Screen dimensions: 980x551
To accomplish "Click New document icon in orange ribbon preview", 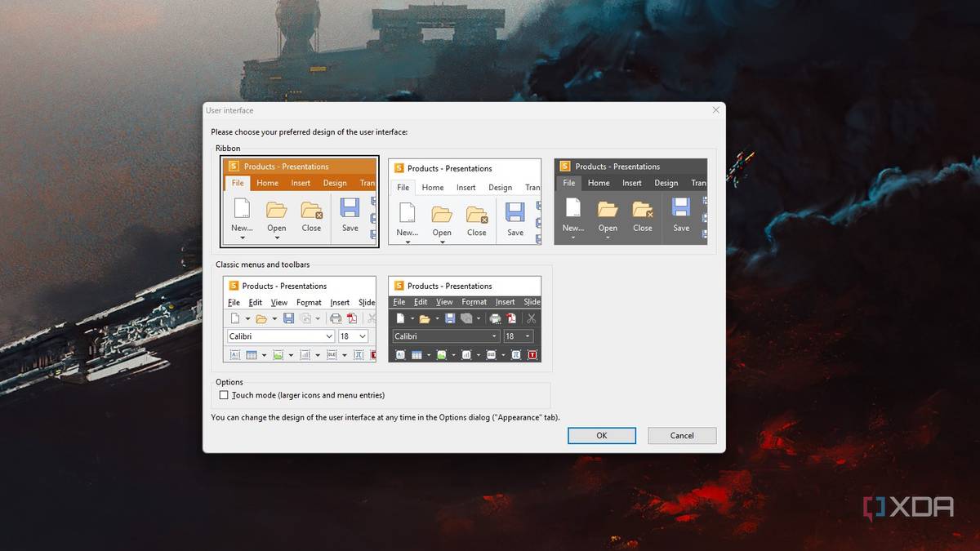I will tap(242, 209).
